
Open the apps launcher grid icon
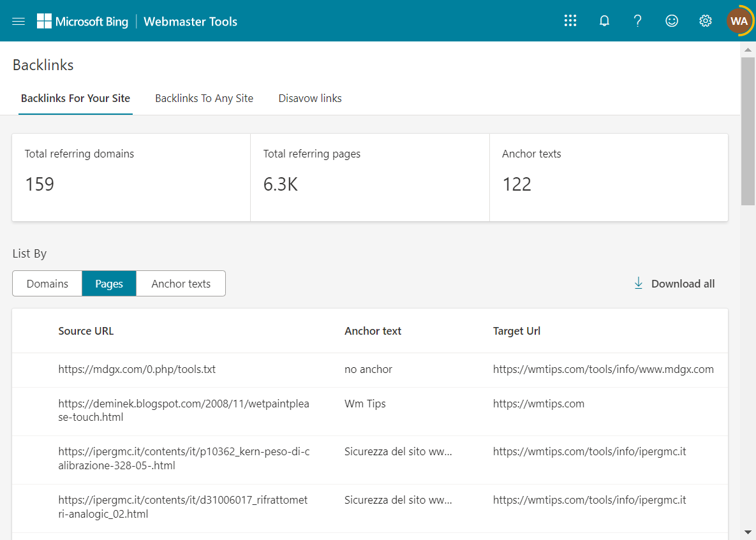pos(570,20)
